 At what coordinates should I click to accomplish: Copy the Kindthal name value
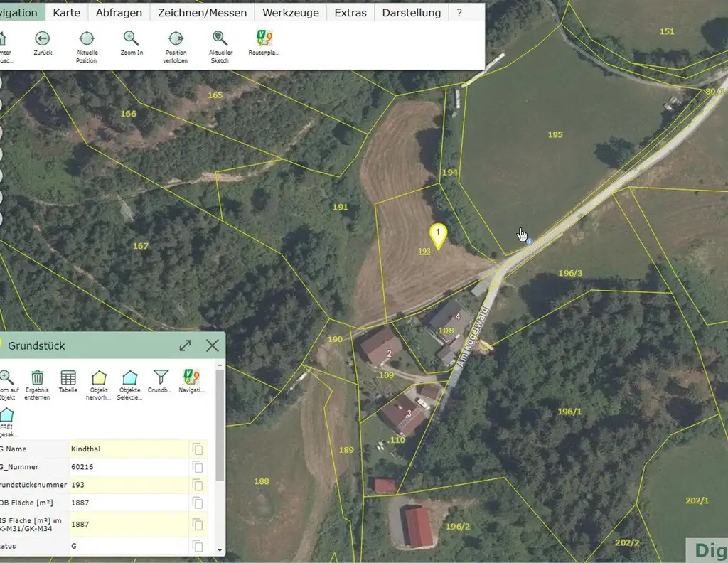[198, 449]
